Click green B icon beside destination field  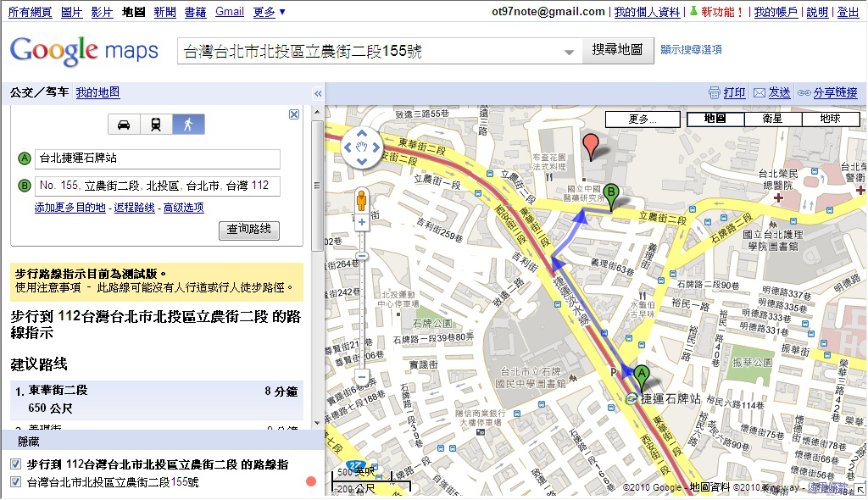pyautogui.click(x=25, y=186)
